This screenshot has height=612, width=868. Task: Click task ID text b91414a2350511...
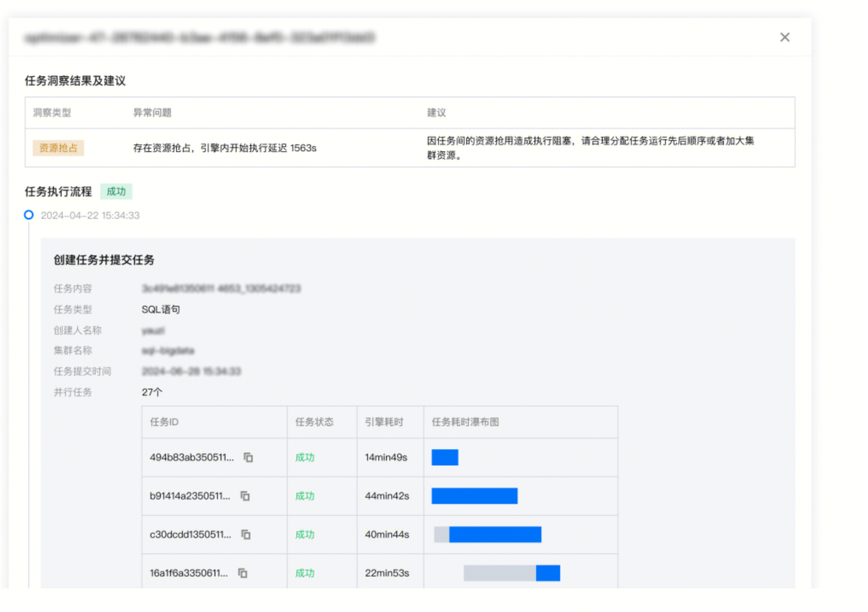pyautogui.click(x=190, y=496)
